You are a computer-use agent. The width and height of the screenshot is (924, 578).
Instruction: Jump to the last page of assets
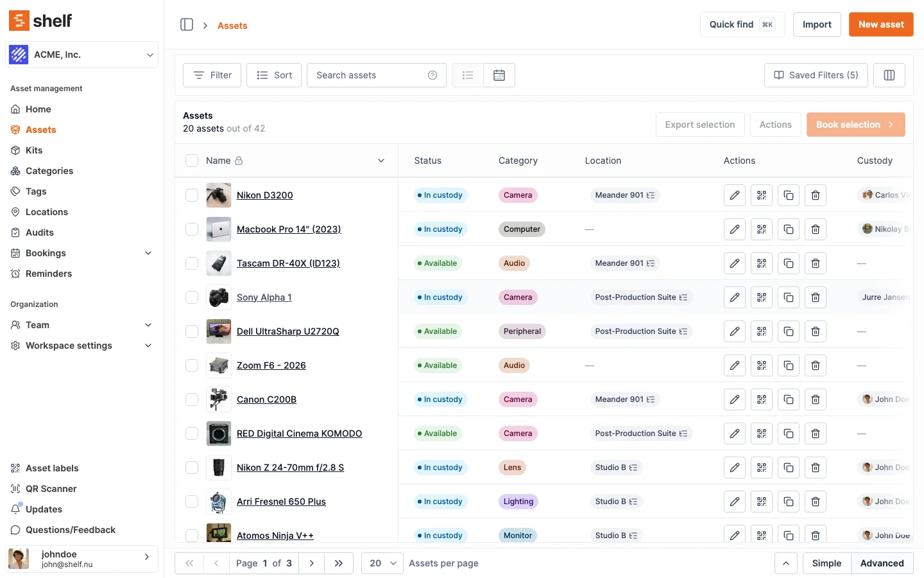coord(339,563)
